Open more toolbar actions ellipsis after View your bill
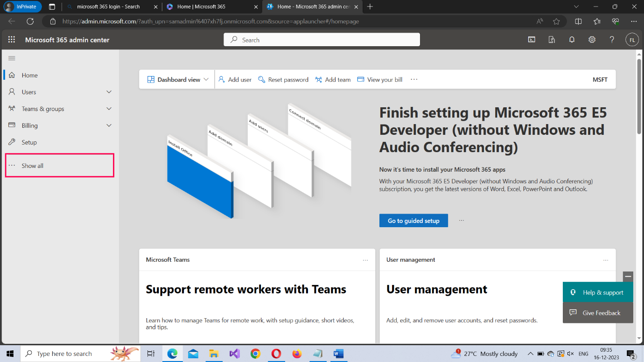Image resolution: width=644 pixels, height=362 pixels. point(414,79)
